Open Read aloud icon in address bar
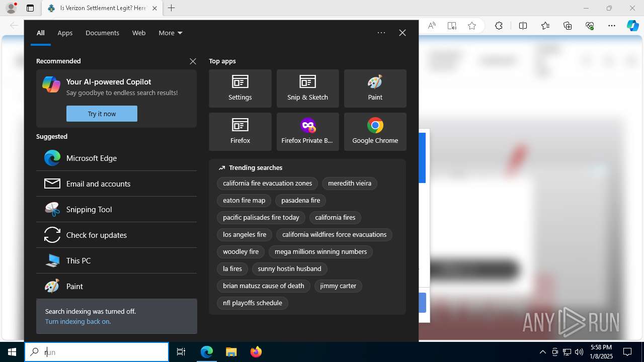 click(x=432, y=26)
